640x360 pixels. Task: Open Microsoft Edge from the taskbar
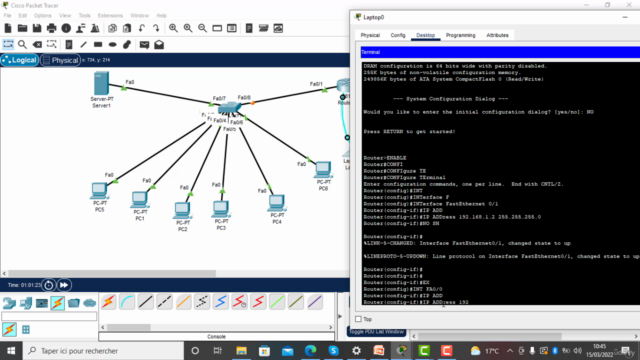click(x=311, y=351)
